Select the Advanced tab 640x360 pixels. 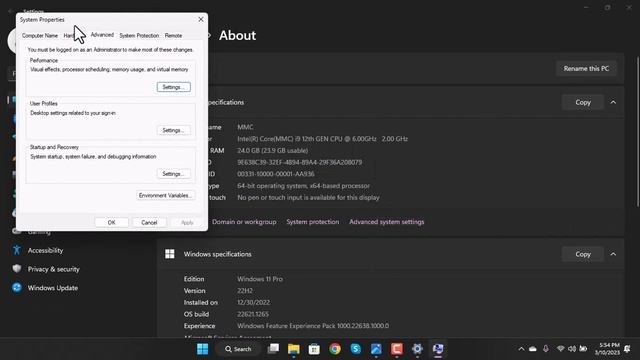(x=102, y=35)
